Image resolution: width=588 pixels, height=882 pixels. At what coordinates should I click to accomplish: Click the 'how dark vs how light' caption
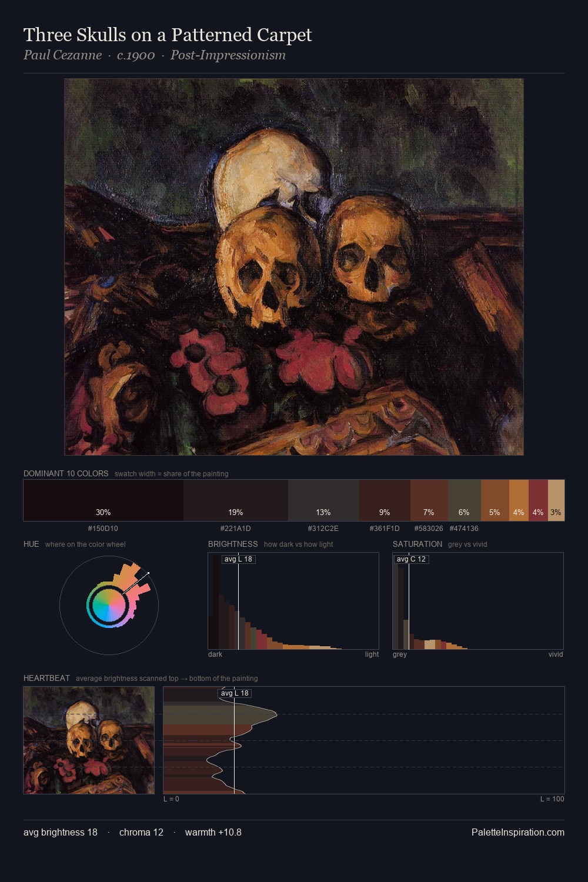(298, 544)
